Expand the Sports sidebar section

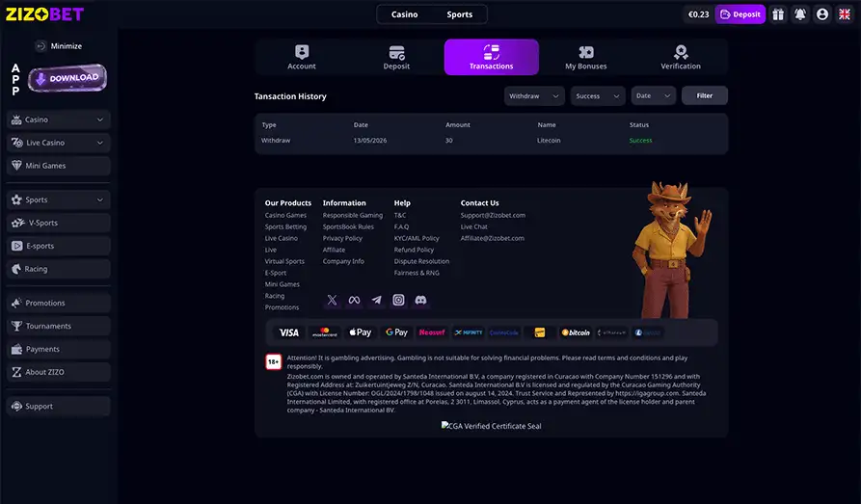58,199
